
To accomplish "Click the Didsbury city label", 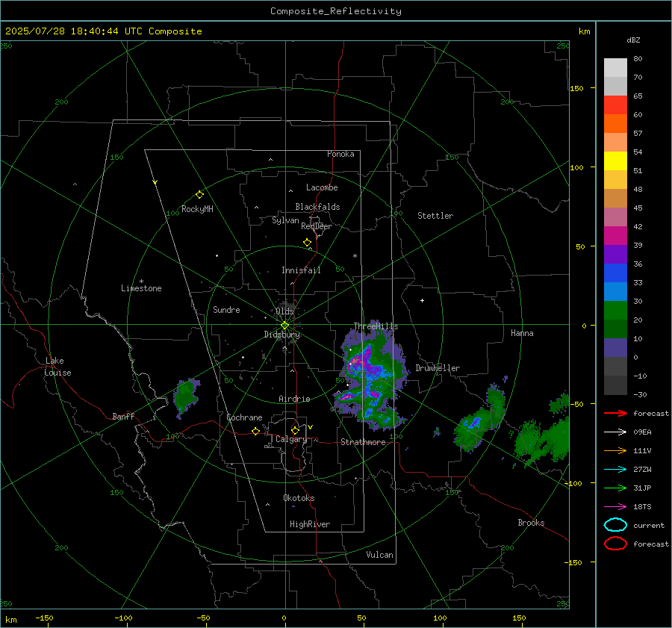I will (x=281, y=335).
